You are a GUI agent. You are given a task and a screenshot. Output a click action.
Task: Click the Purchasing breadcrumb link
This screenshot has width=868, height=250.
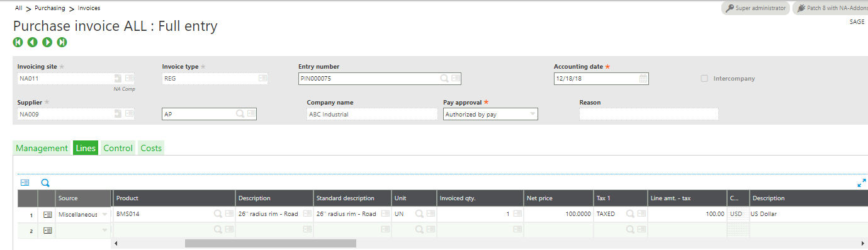(50, 8)
